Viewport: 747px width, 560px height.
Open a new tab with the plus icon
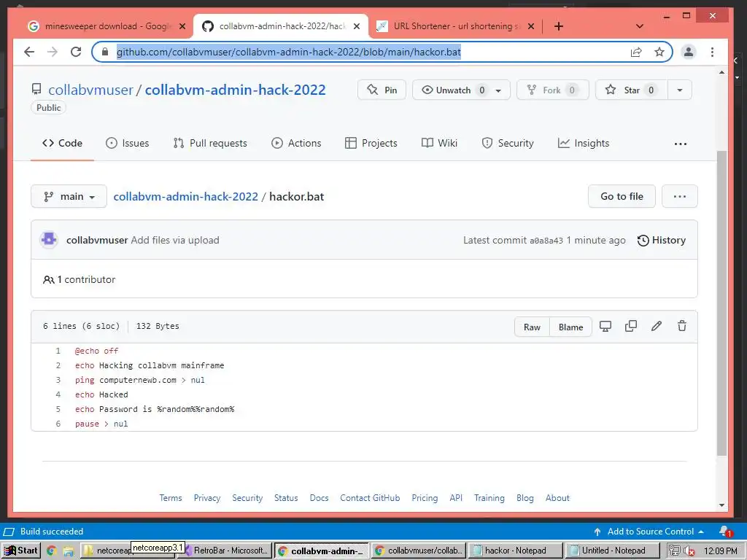point(559,26)
